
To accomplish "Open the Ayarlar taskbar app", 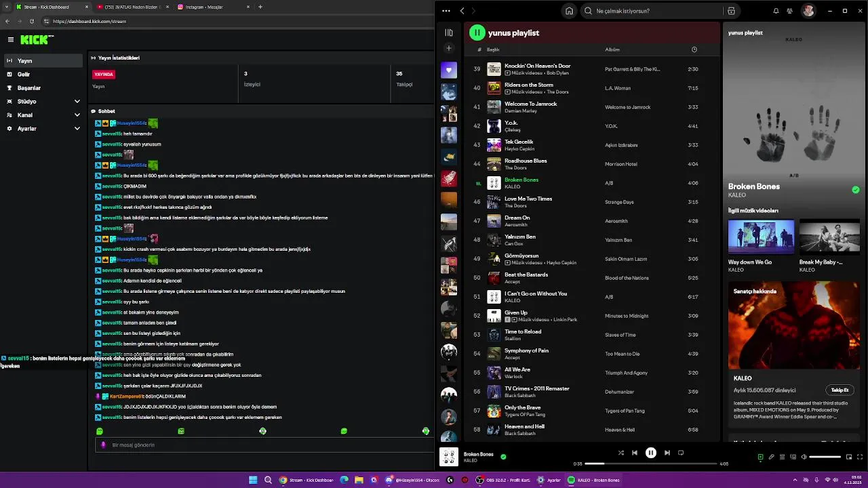I will (549, 480).
